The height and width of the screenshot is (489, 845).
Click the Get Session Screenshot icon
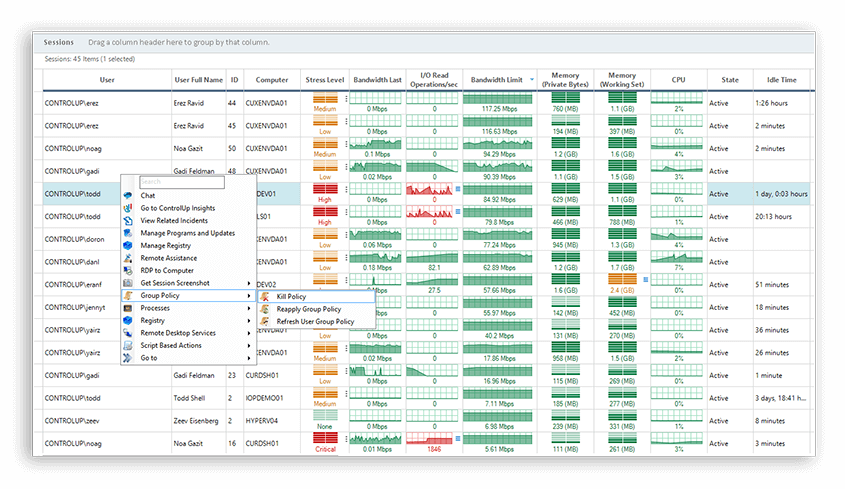128,283
